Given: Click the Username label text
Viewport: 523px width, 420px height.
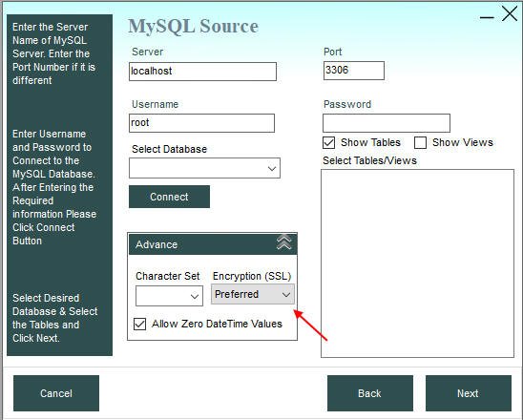Looking at the screenshot, I should pyautogui.click(x=156, y=104).
